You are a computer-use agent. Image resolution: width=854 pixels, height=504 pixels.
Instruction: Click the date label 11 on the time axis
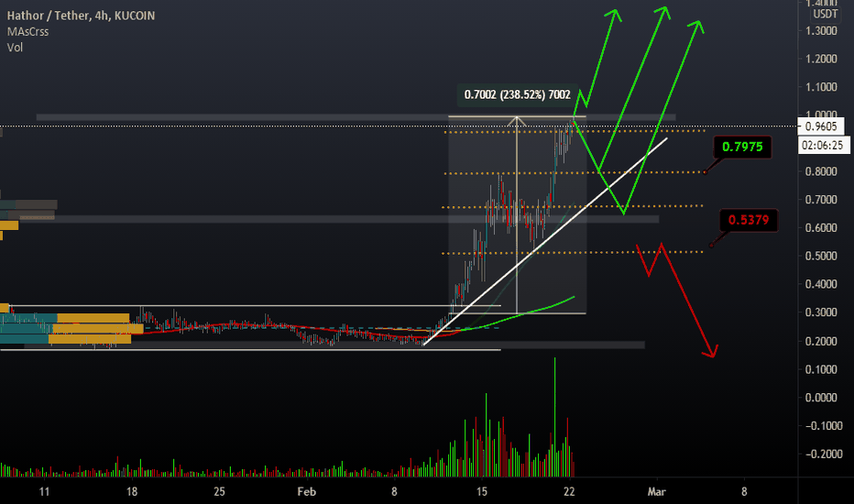(44, 491)
